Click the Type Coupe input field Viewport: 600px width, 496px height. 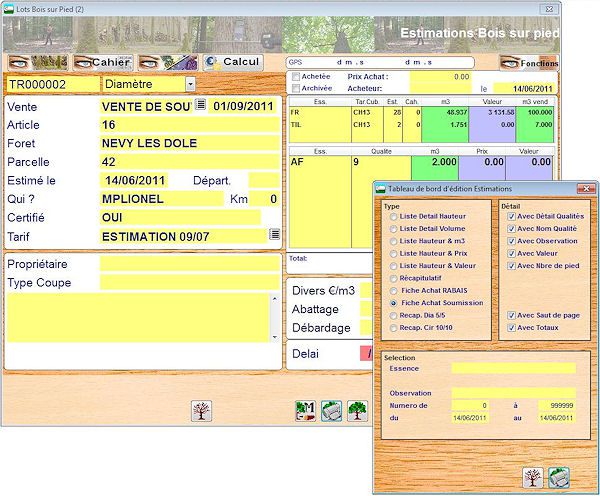(190, 282)
